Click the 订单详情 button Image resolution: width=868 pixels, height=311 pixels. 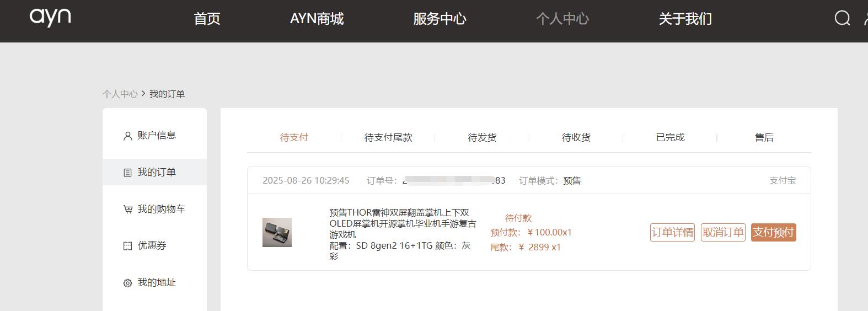click(x=672, y=232)
